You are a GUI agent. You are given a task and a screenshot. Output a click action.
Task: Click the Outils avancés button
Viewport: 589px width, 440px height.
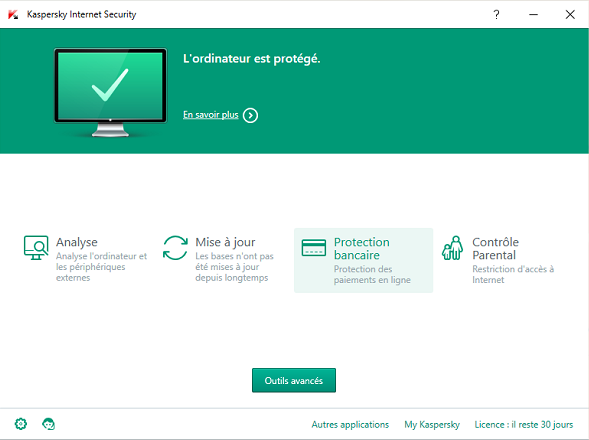coord(294,380)
